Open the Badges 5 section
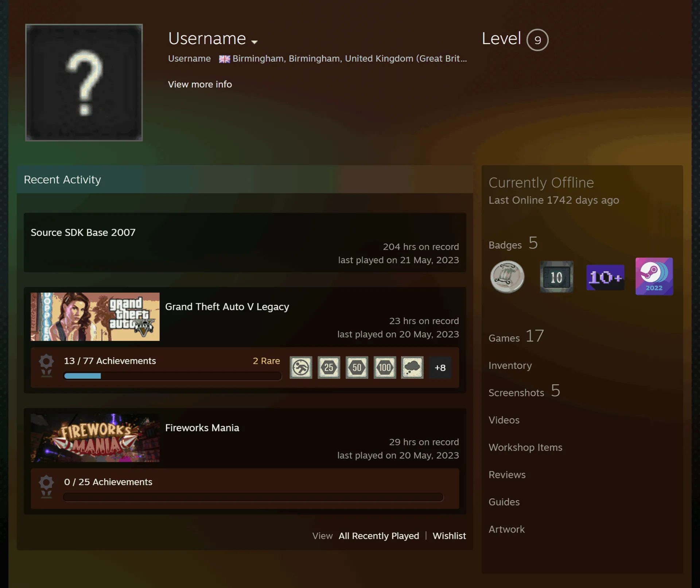 (513, 243)
